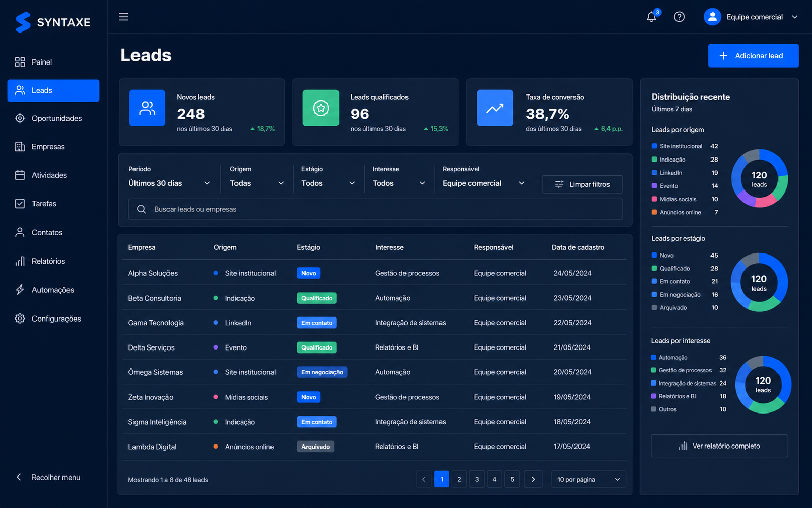Click the Limpar filtros button

click(x=582, y=184)
